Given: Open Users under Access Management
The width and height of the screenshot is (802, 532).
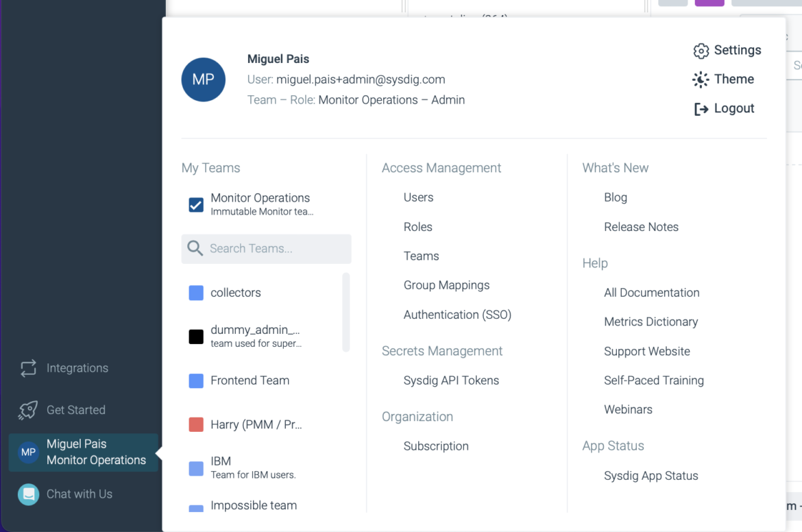Looking at the screenshot, I should tap(418, 197).
